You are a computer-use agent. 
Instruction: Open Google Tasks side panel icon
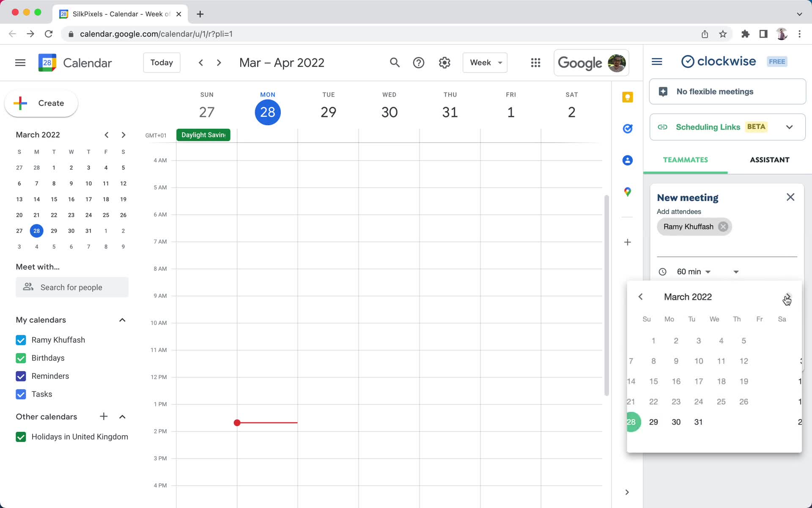(628, 128)
